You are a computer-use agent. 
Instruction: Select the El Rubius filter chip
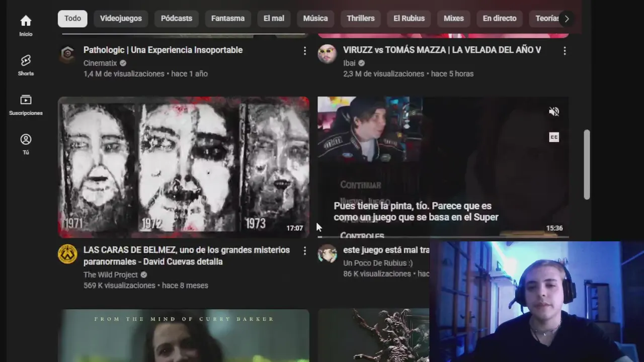[409, 19]
